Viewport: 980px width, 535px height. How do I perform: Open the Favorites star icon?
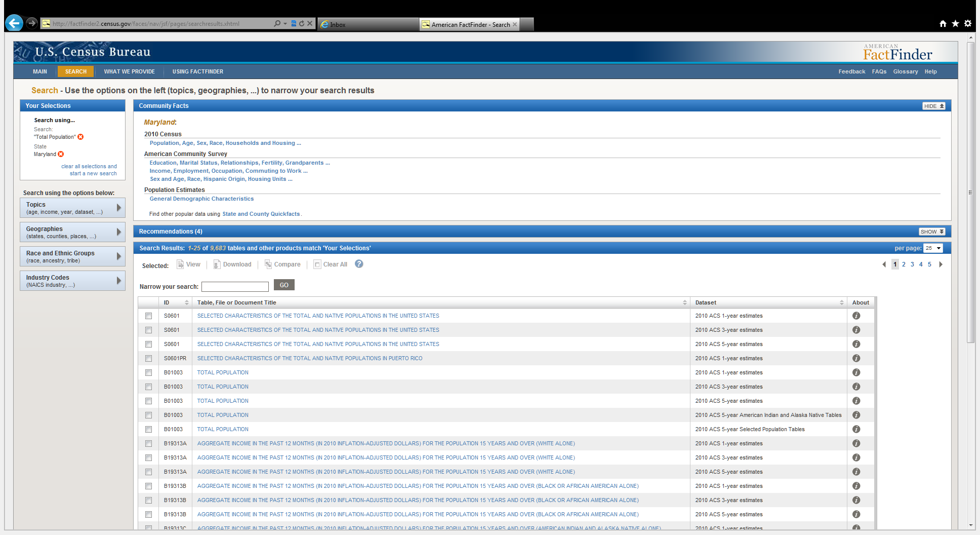[x=955, y=23]
